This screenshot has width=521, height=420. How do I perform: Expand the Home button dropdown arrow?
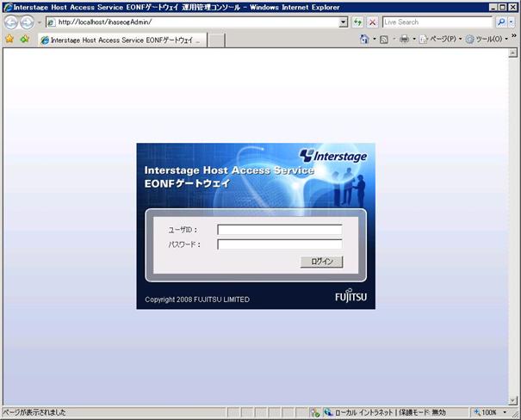375,40
